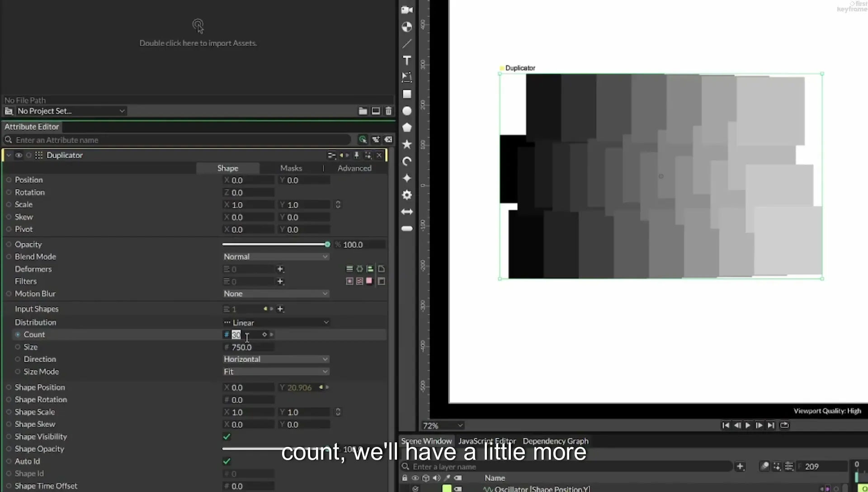Open the Distribution Linear dropdown
This screenshot has height=492, width=868.
tap(276, 322)
